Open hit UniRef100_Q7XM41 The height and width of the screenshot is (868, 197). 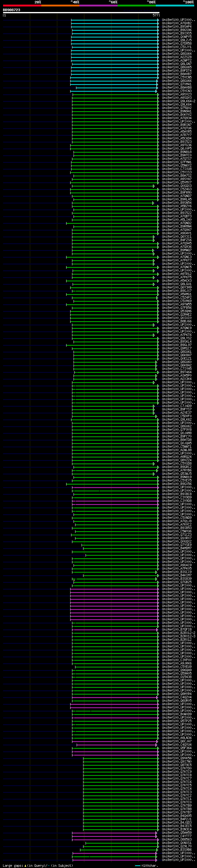click(177, 84)
